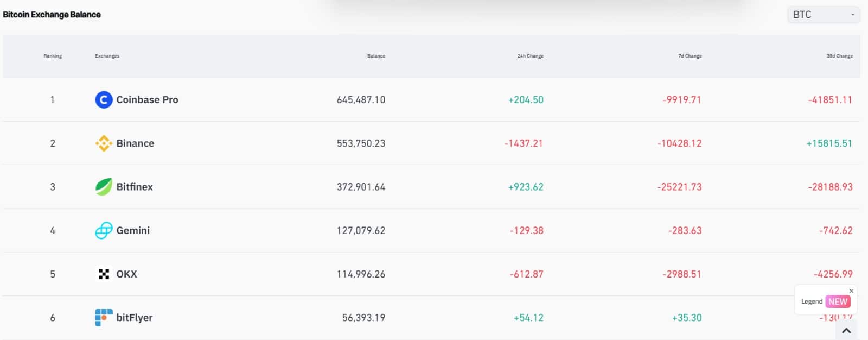Open the Binance exchange name link
Image resolution: width=868 pixels, height=340 pixels.
click(x=135, y=143)
